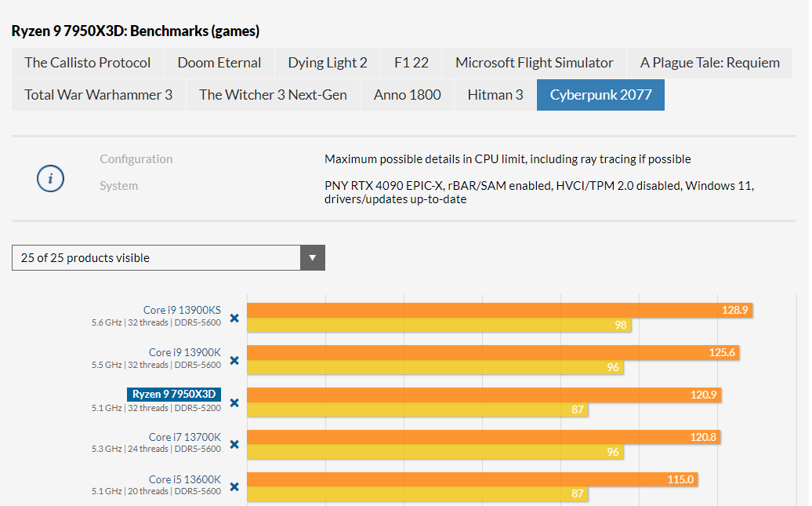Click '5.3 GHz | 24 threads | DDR5-5600' text
This screenshot has width=812, height=506.
[157, 449]
